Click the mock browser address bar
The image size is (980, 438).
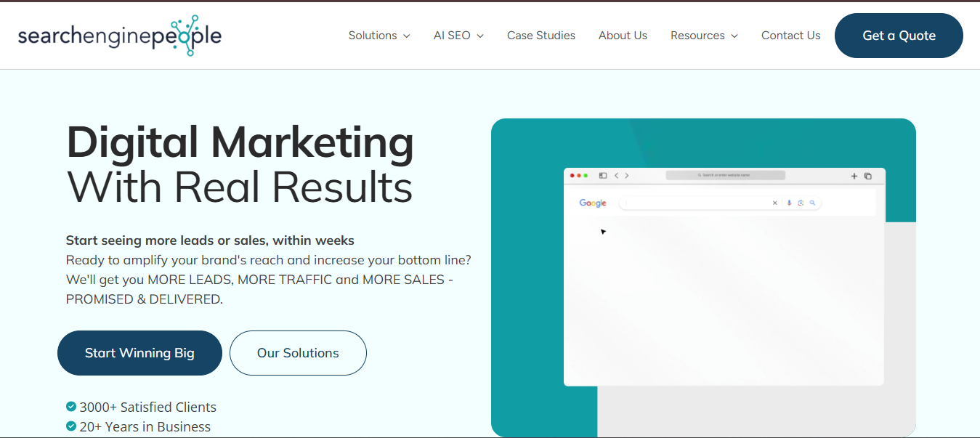725,175
